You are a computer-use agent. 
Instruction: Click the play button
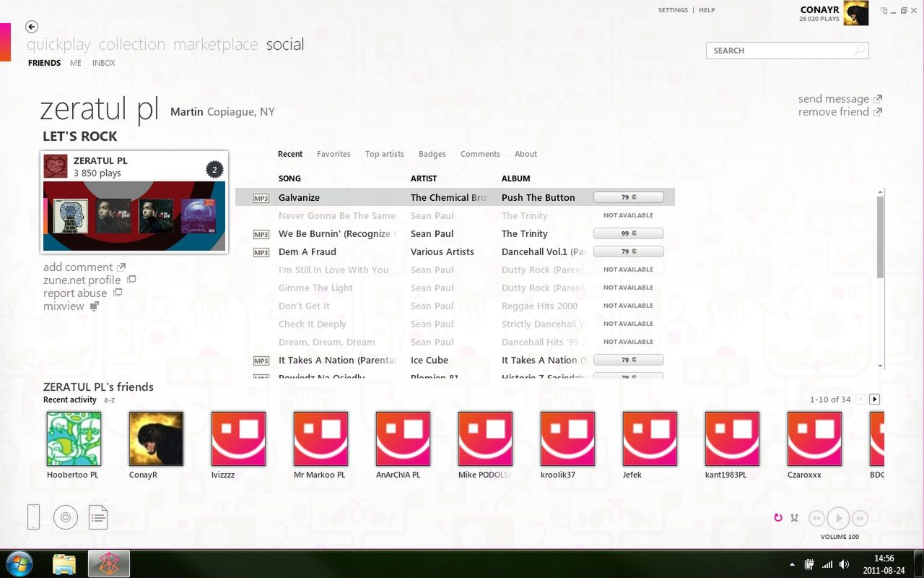click(838, 518)
